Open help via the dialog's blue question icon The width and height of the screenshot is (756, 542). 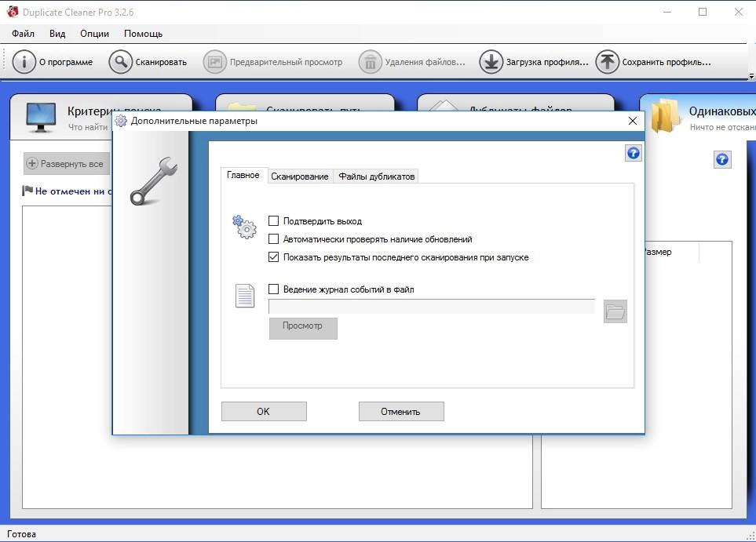tap(633, 153)
